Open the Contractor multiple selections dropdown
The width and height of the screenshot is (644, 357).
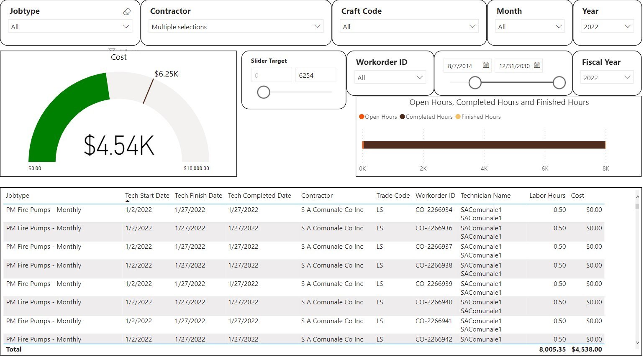tap(317, 26)
